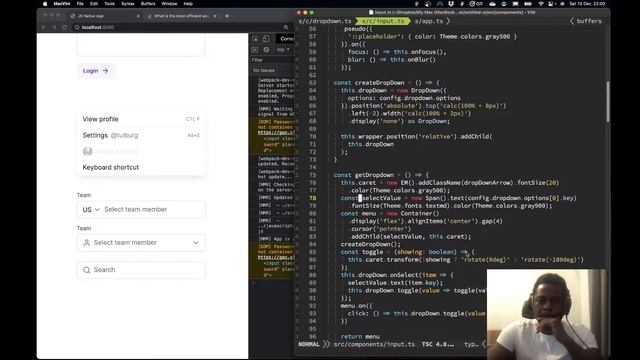The height and width of the screenshot is (360, 640).
Task: Click the browser forward arrow
Action: tap(54, 27)
